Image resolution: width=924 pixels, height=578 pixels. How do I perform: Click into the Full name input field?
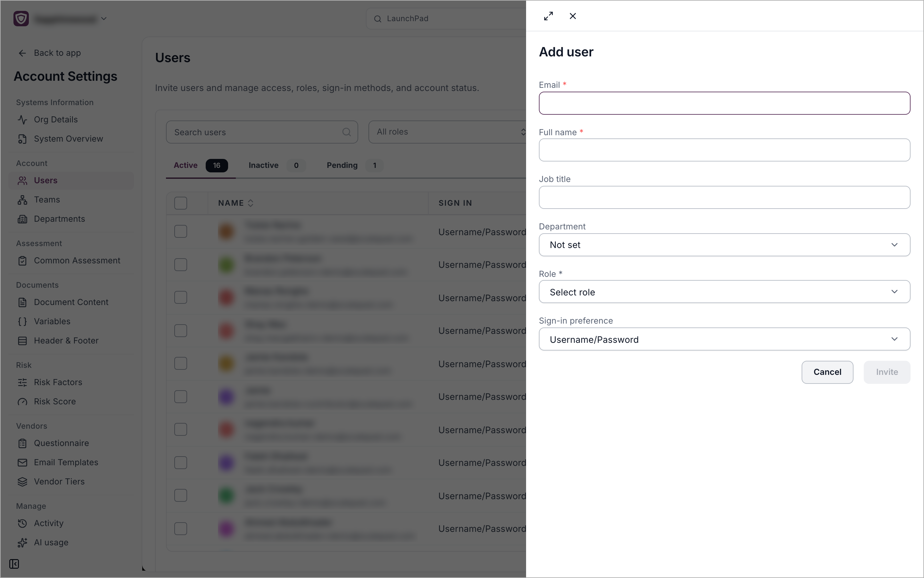point(724,150)
